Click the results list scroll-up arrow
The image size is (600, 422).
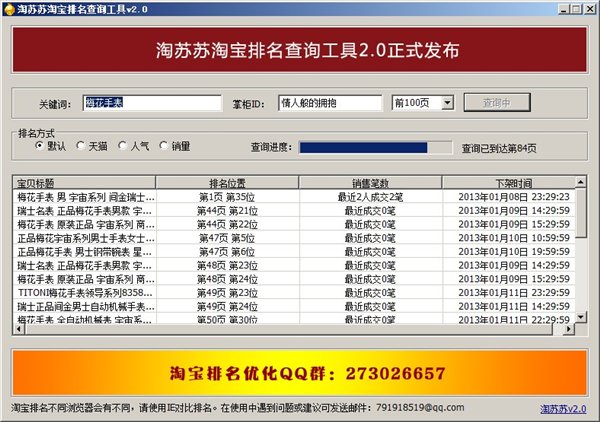pos(580,182)
